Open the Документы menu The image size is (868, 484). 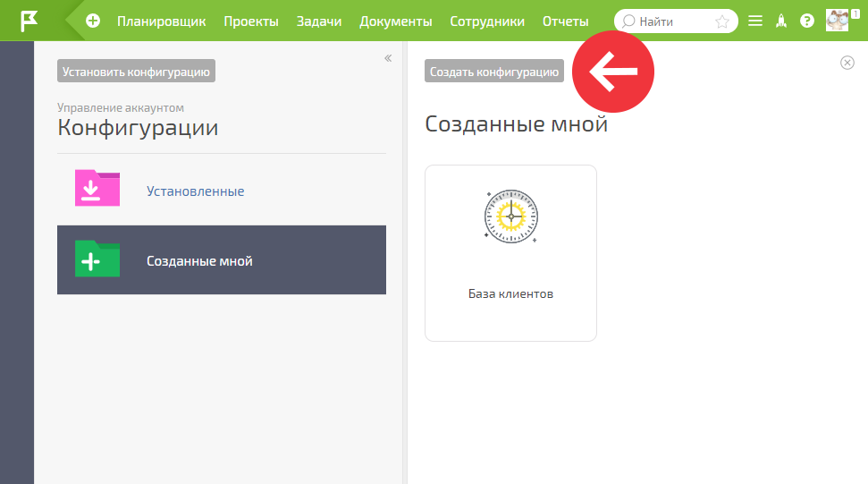(x=395, y=21)
